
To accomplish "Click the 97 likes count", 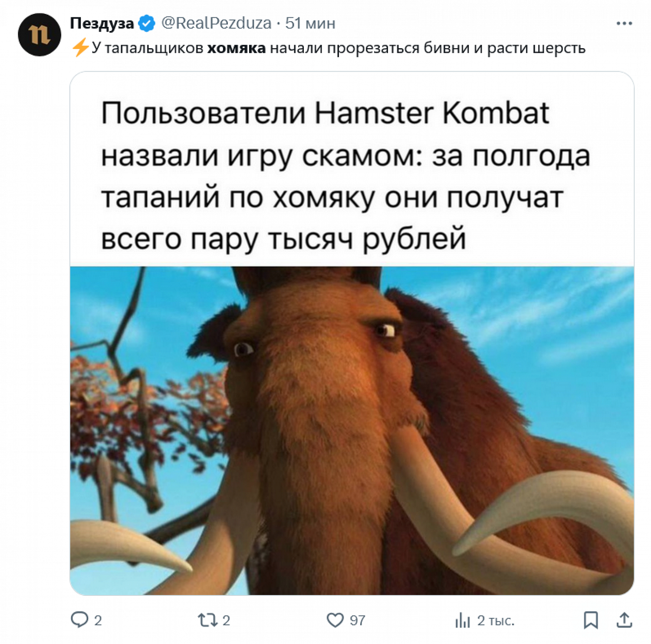I will (358, 621).
